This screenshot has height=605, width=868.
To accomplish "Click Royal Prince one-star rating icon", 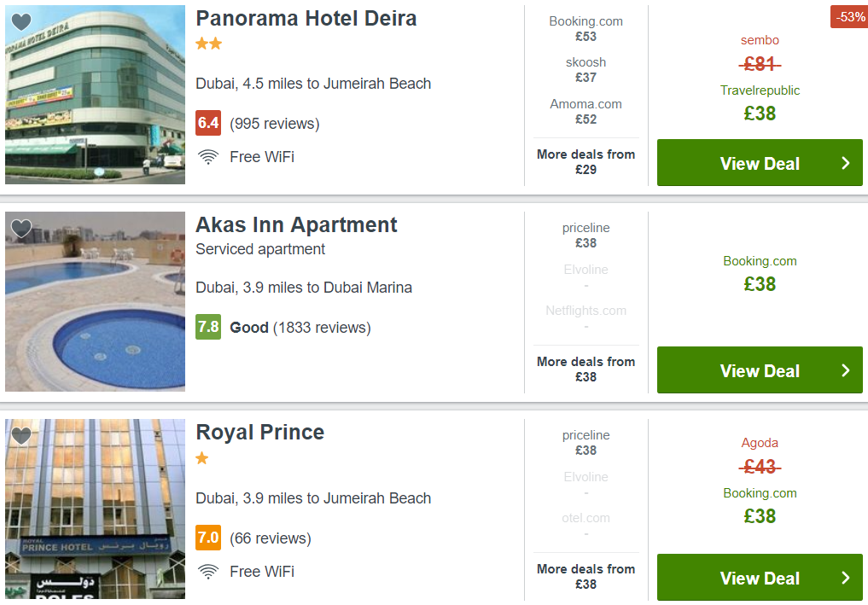I will 202,459.
